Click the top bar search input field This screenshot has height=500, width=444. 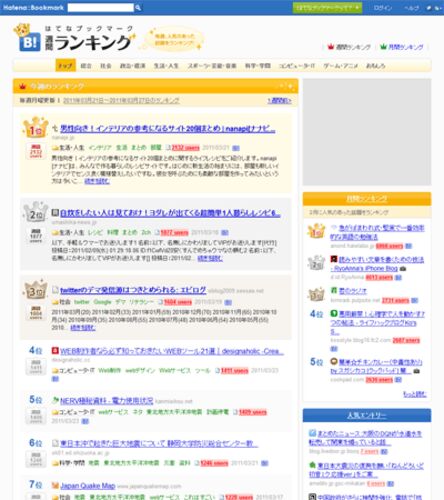(100, 8)
